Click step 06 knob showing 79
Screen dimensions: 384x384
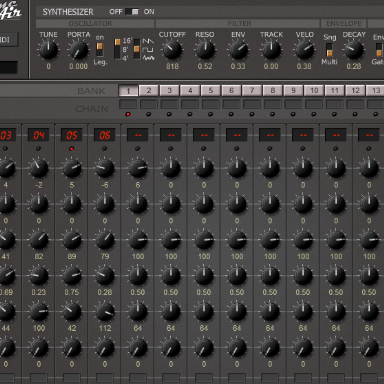pyautogui.click(x=105, y=240)
